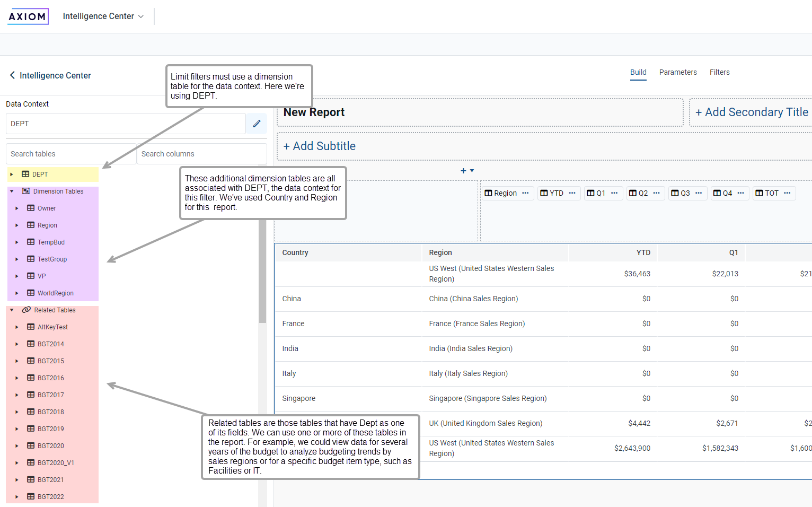
Task: Click the pencil edit icon beside DEPT
Action: click(x=257, y=124)
